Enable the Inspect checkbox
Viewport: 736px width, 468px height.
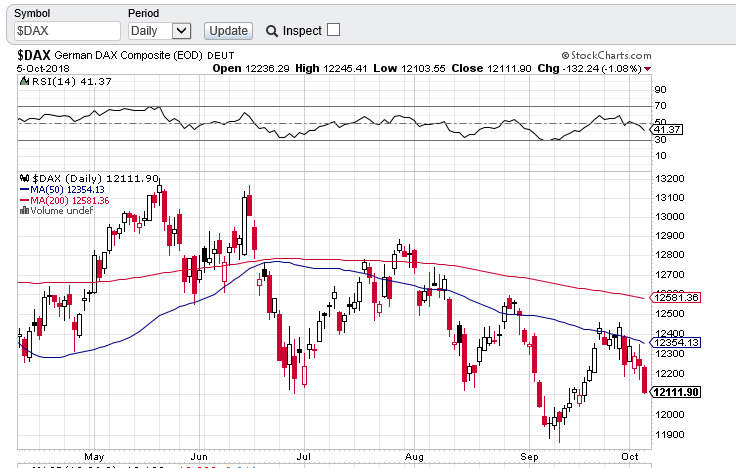click(x=333, y=30)
